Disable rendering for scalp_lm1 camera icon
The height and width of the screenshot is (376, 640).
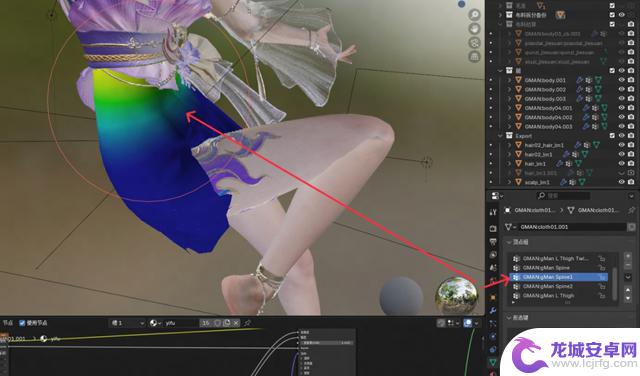click(x=631, y=182)
